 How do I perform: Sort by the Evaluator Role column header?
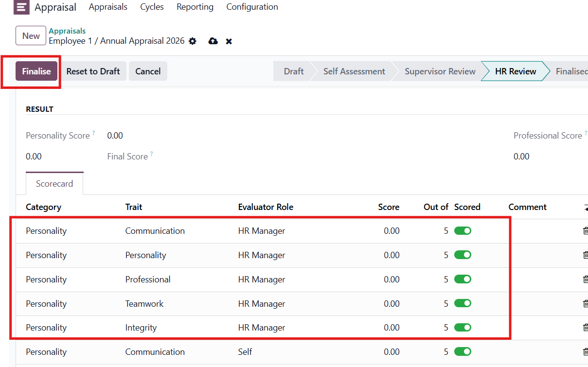click(x=266, y=207)
